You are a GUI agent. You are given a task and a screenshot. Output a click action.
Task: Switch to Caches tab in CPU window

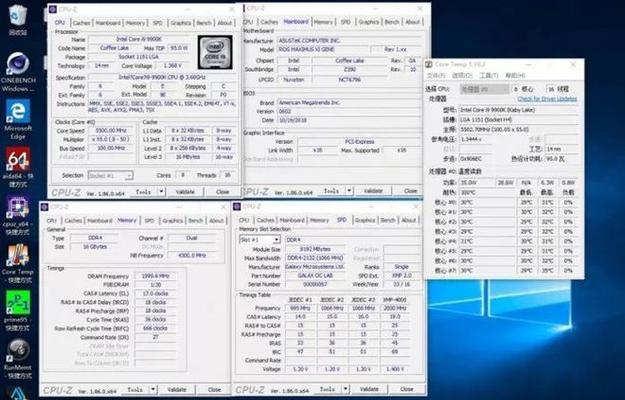coord(81,23)
